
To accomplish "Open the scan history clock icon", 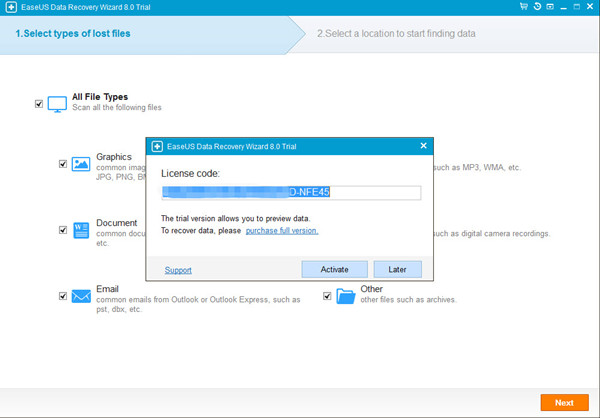I will [x=537, y=6].
